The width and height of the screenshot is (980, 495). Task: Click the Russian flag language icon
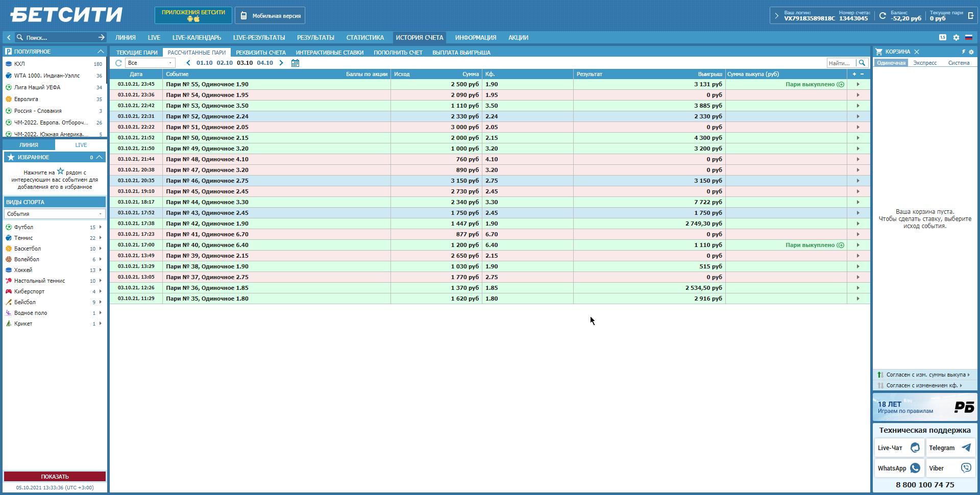point(968,38)
